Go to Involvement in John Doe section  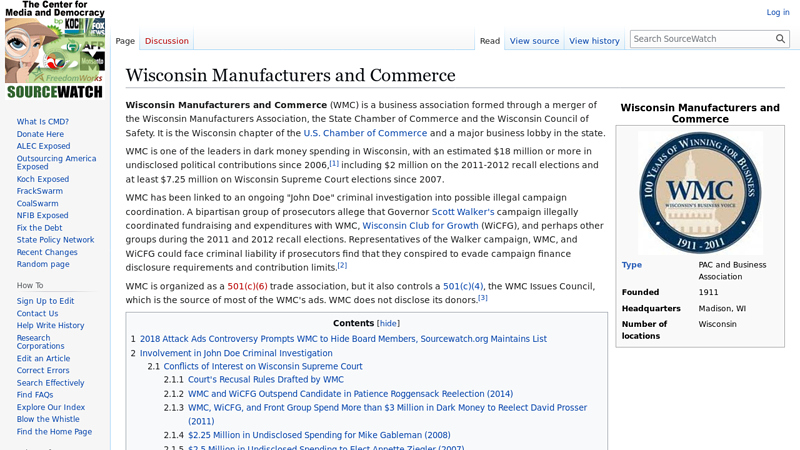236,353
